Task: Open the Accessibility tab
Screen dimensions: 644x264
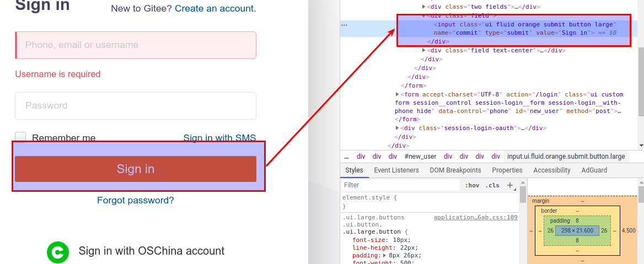Action: [x=551, y=170]
